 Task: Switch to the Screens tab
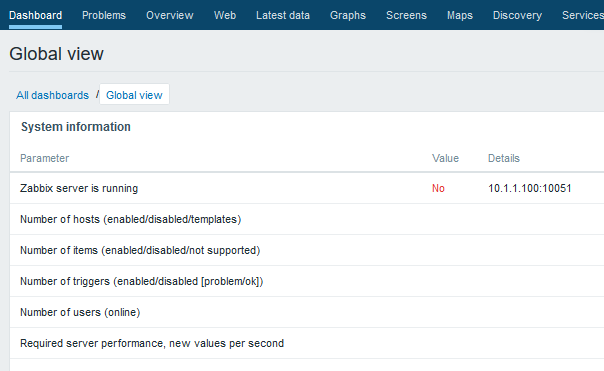(406, 15)
